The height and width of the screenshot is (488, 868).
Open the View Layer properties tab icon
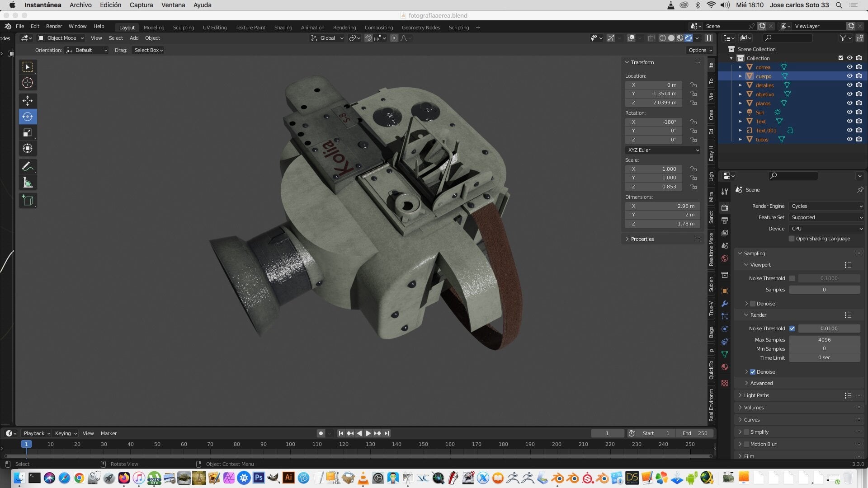pyautogui.click(x=725, y=233)
